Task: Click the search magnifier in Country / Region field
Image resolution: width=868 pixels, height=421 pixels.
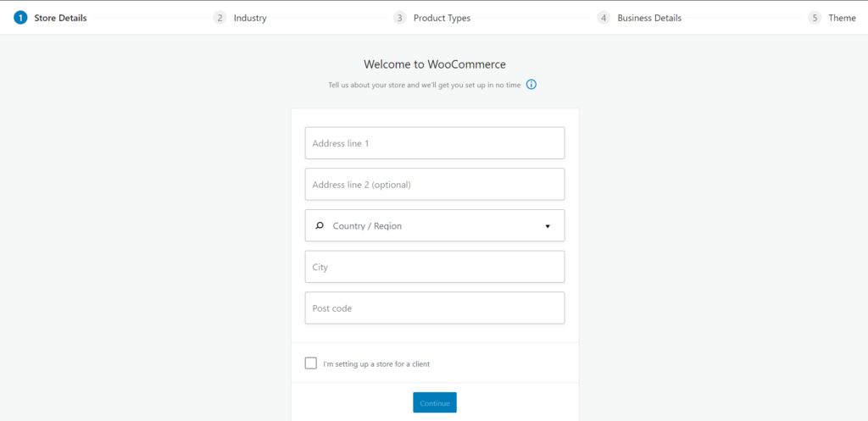Action: pyautogui.click(x=320, y=225)
